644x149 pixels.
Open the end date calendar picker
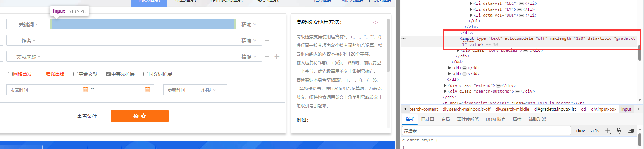(148, 89)
